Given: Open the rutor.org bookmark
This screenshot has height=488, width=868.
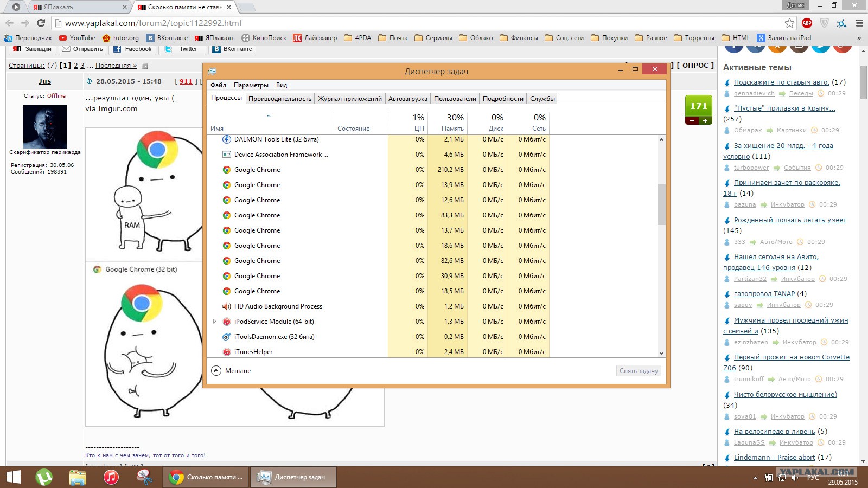Looking at the screenshot, I should click(x=120, y=38).
